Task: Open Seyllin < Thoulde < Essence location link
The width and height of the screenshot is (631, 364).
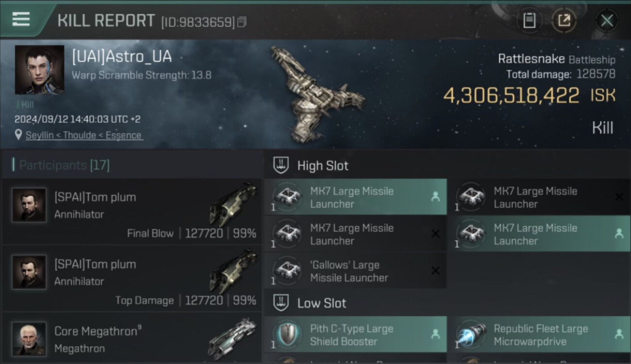Action: [x=84, y=135]
